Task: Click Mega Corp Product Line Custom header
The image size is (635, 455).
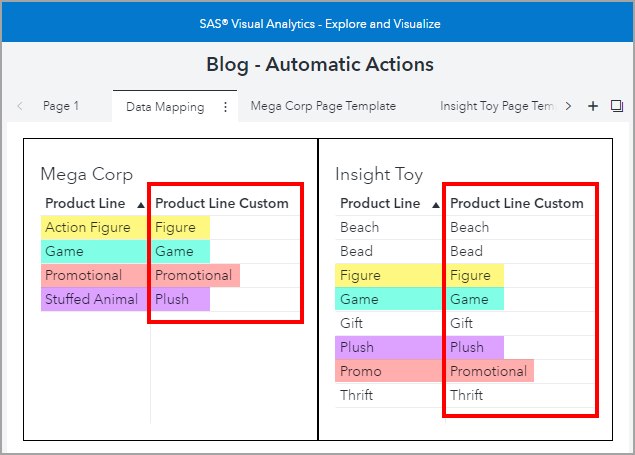Action: [x=221, y=203]
